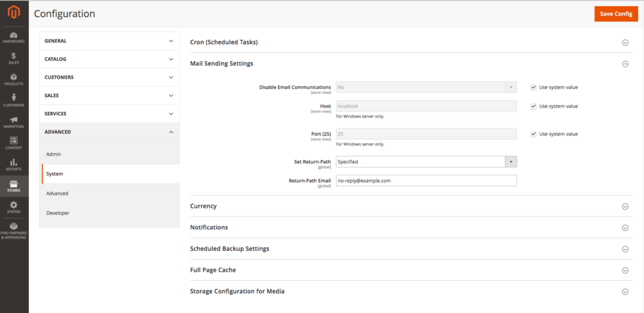Open the Set Return-Path dropdown
644x313 pixels.
(x=426, y=162)
